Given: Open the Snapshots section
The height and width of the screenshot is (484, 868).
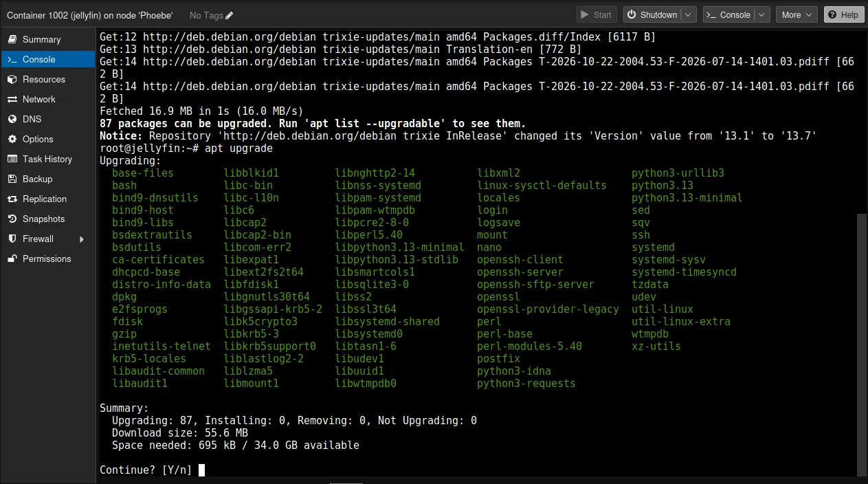Looking at the screenshot, I should click(48, 219).
